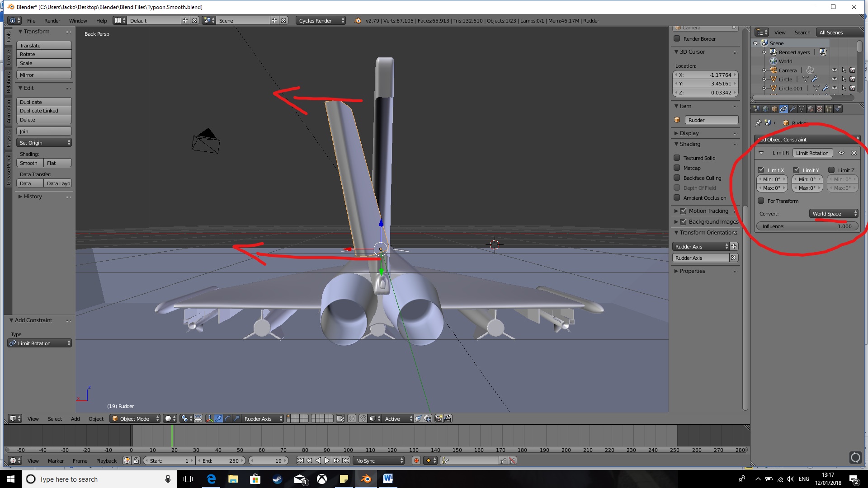Image resolution: width=868 pixels, height=488 pixels.
Task: Click the Smooth shading button
Action: (29, 163)
